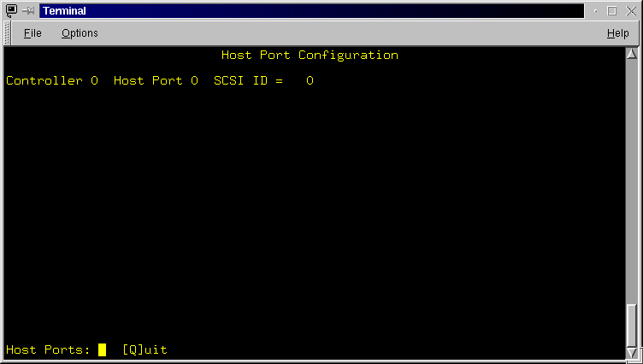This screenshot has height=364, width=643.
Task: Minimize the Terminal window
Action: point(594,11)
